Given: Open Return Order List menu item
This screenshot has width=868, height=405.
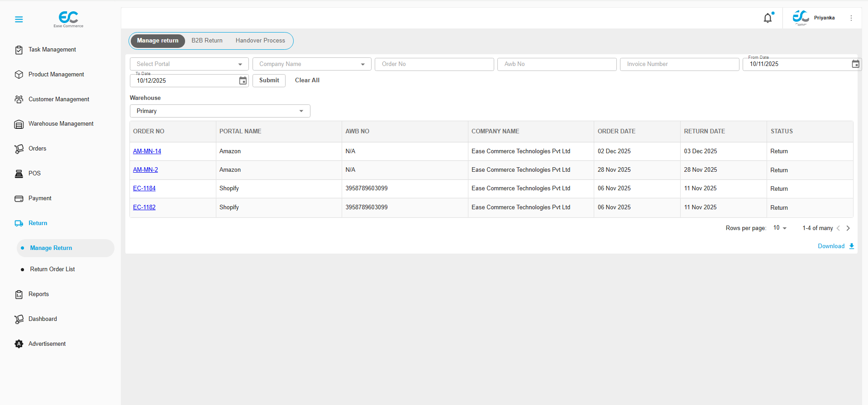Looking at the screenshot, I should [x=52, y=269].
